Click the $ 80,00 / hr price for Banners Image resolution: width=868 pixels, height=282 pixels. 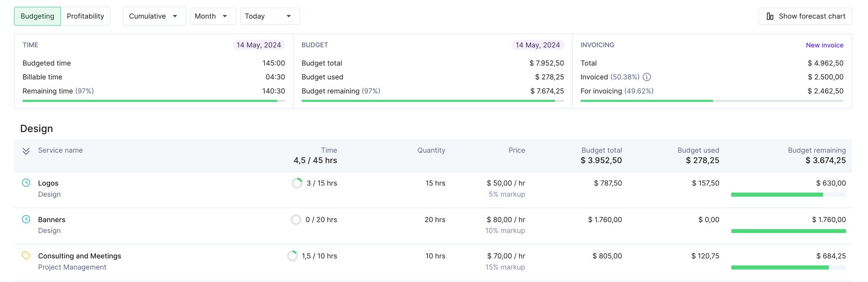click(x=506, y=220)
